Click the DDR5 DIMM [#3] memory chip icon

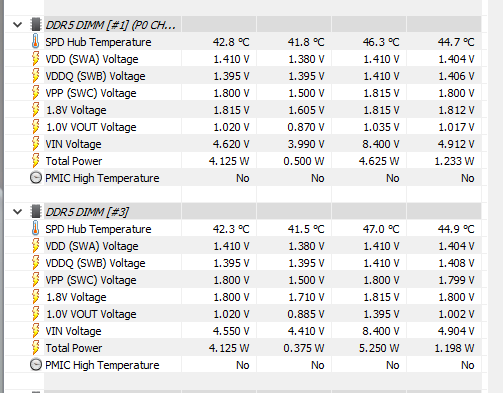click(35, 212)
